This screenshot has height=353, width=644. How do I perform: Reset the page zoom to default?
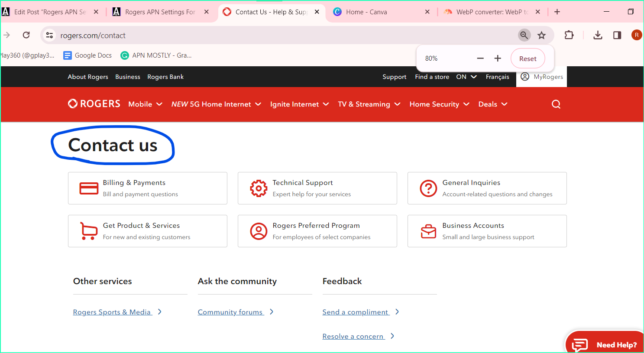click(x=527, y=58)
